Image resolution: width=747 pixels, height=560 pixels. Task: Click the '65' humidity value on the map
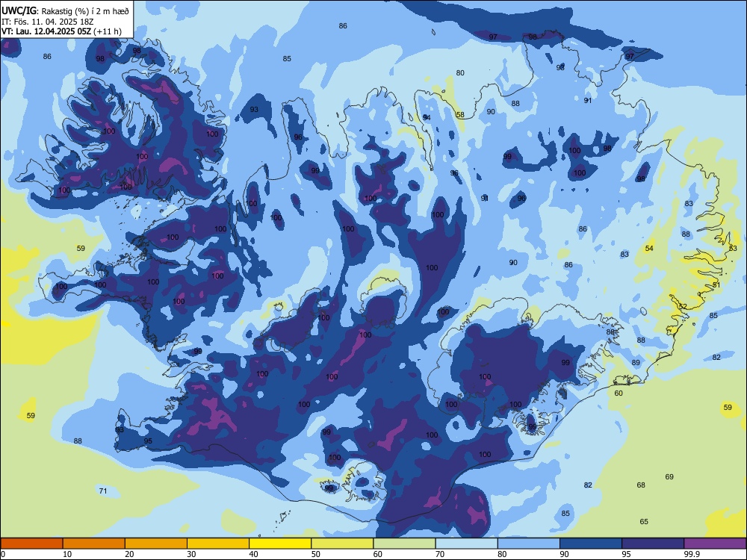[644, 521]
